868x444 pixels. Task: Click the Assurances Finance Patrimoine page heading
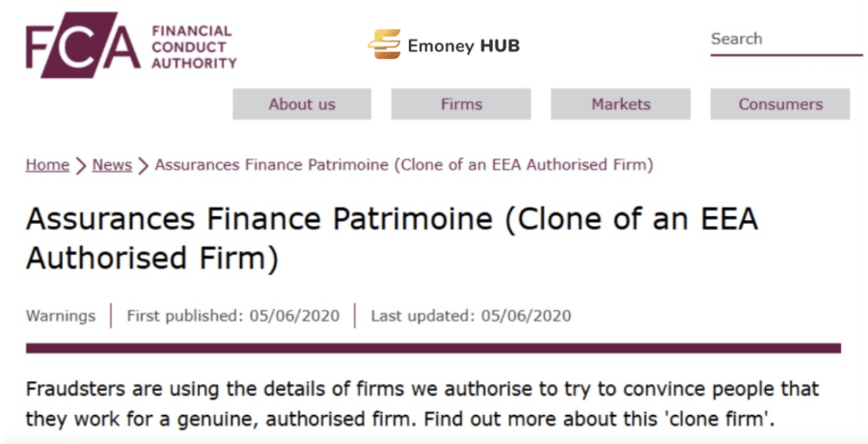tap(392, 239)
